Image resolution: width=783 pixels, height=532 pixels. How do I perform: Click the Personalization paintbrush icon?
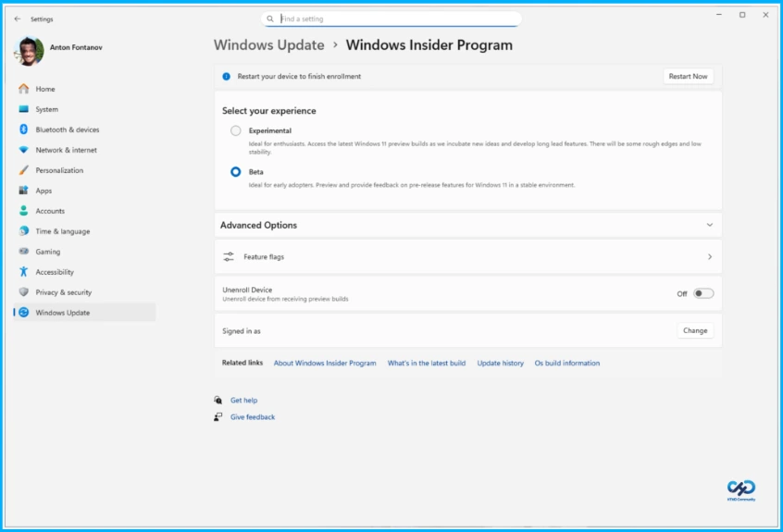pyautogui.click(x=23, y=170)
